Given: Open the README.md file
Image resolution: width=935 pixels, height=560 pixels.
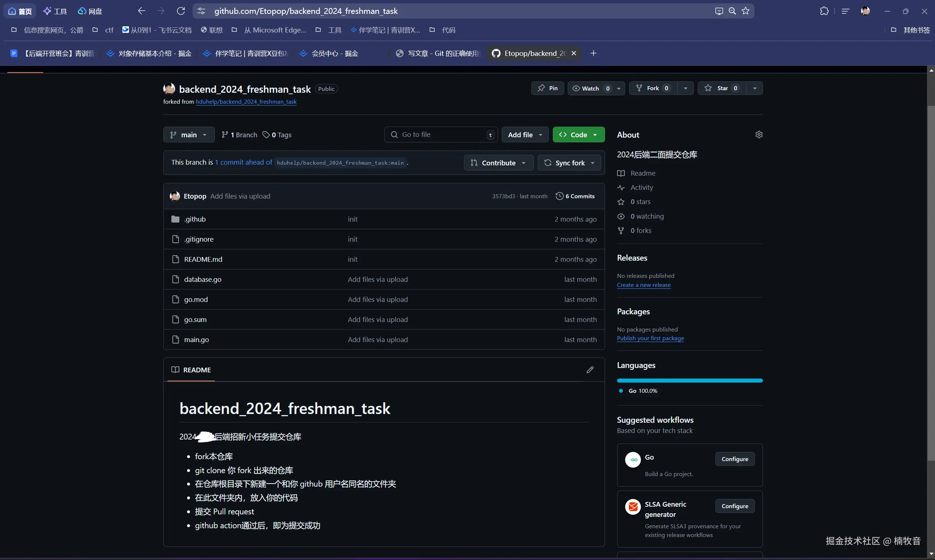Looking at the screenshot, I should tap(203, 259).
